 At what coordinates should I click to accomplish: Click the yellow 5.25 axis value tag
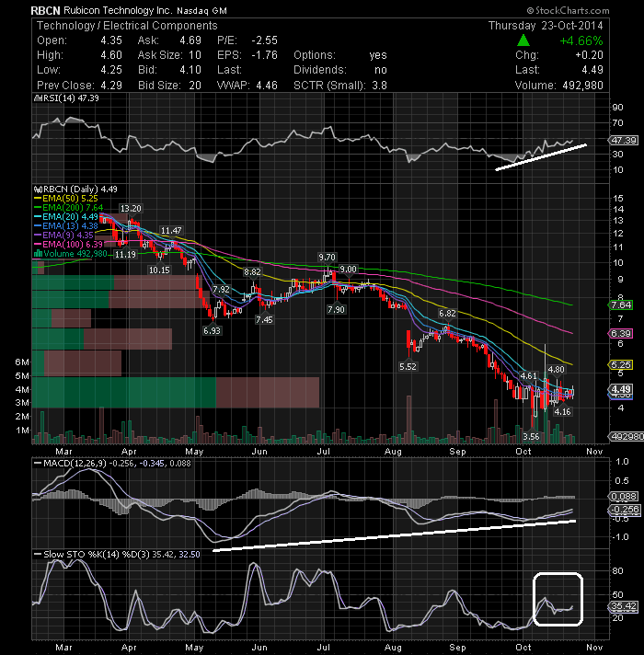(x=621, y=364)
